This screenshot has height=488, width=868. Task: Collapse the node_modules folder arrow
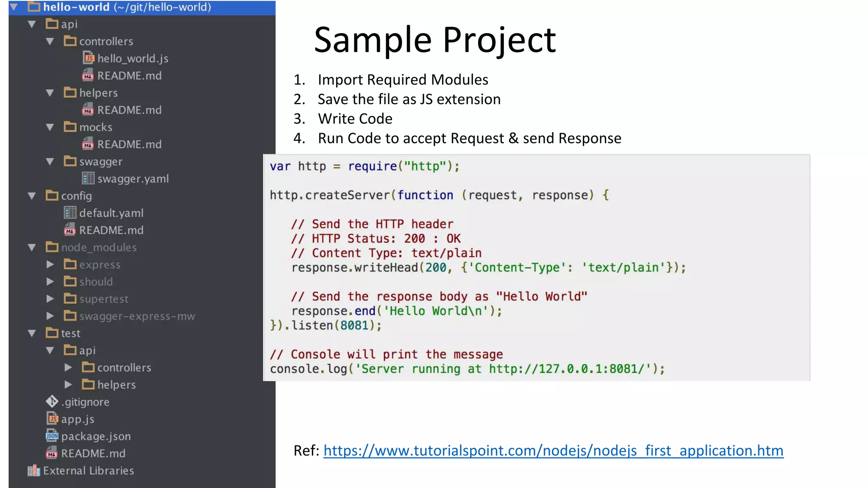pos(32,247)
